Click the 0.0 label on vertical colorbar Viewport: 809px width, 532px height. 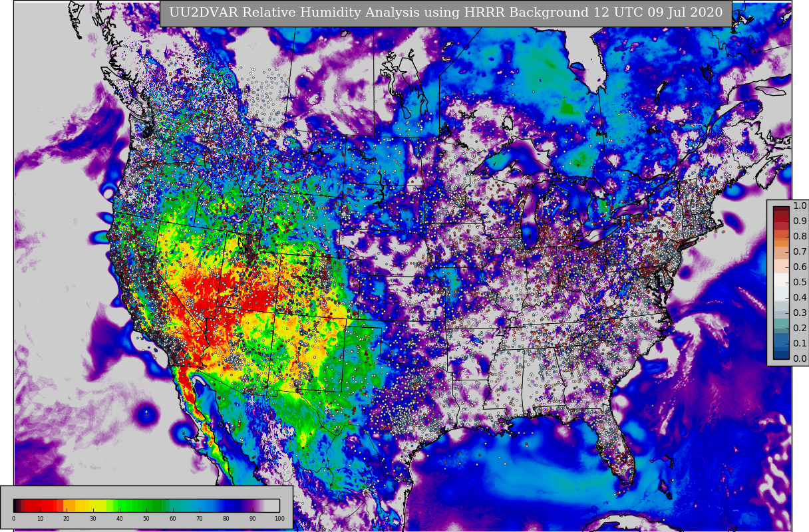[x=800, y=358]
